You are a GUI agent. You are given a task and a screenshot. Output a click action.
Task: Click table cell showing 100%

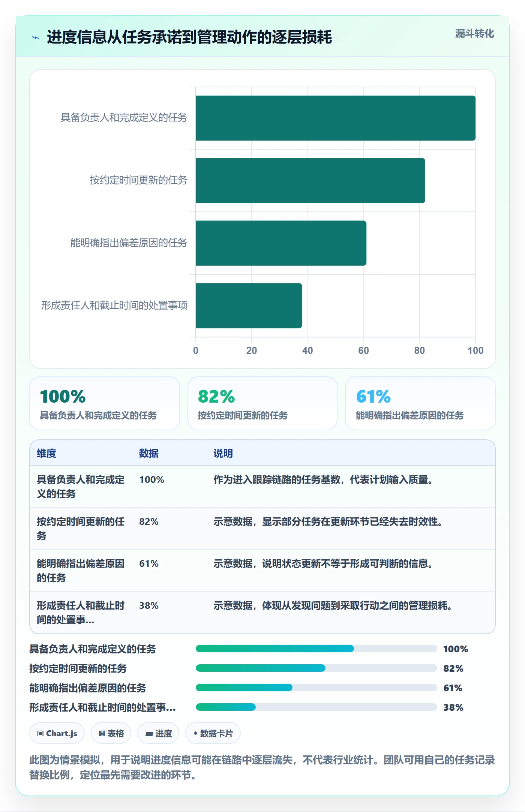pyautogui.click(x=152, y=479)
